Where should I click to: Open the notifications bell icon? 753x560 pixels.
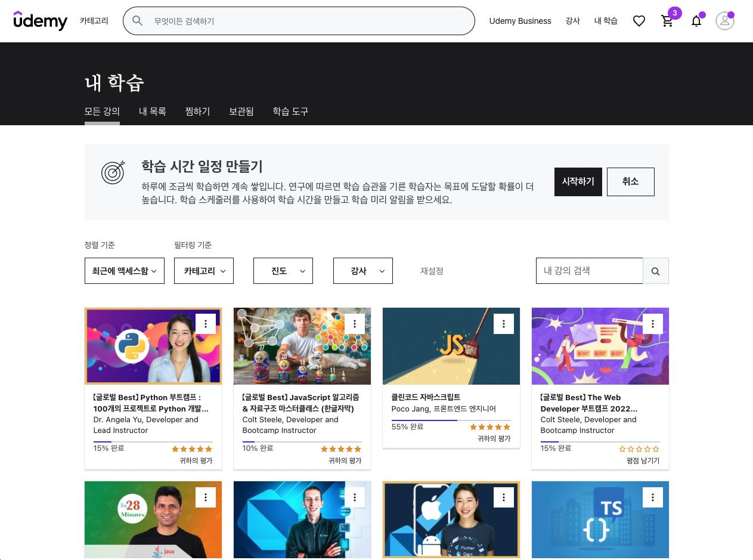coord(696,21)
